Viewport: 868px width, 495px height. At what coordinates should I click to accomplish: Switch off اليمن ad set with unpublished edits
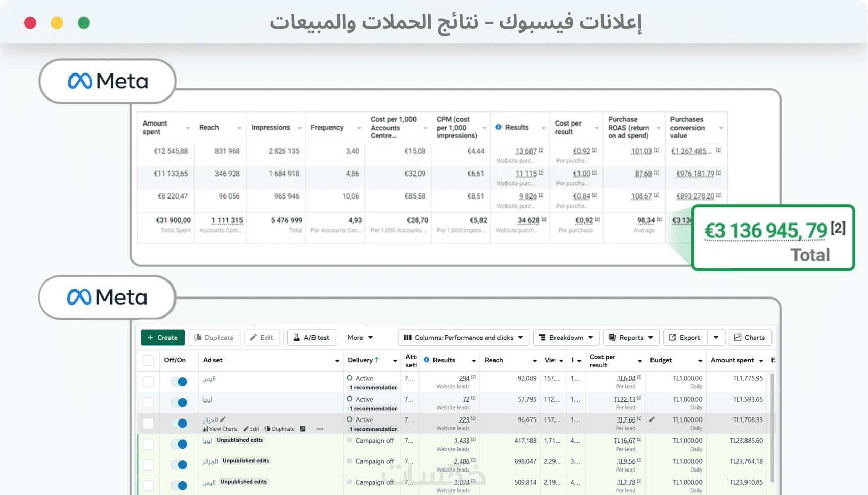(x=179, y=485)
